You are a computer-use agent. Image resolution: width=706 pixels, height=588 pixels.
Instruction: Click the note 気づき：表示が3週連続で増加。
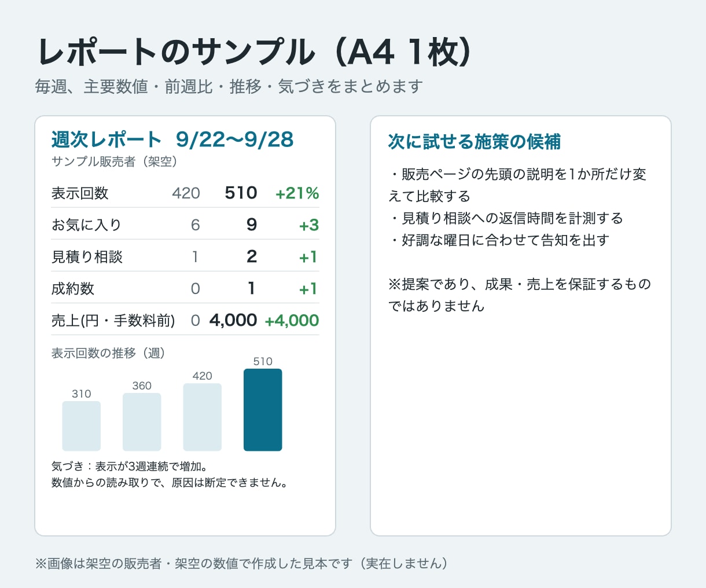pos(130,466)
